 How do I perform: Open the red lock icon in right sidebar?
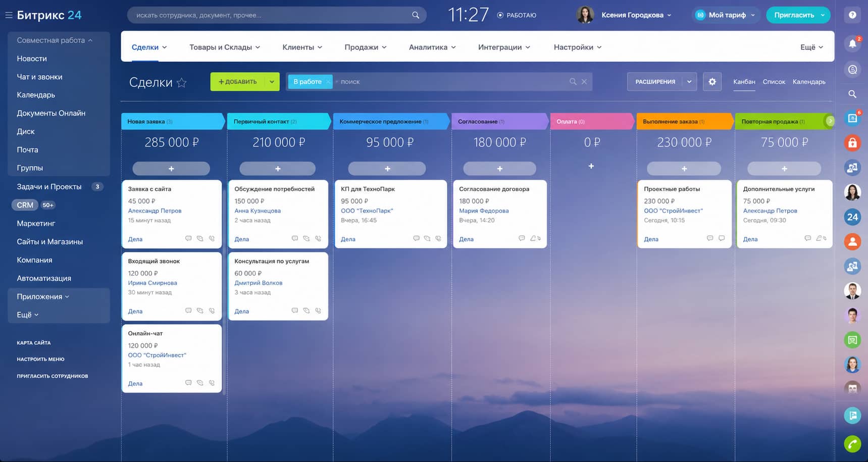(x=852, y=143)
